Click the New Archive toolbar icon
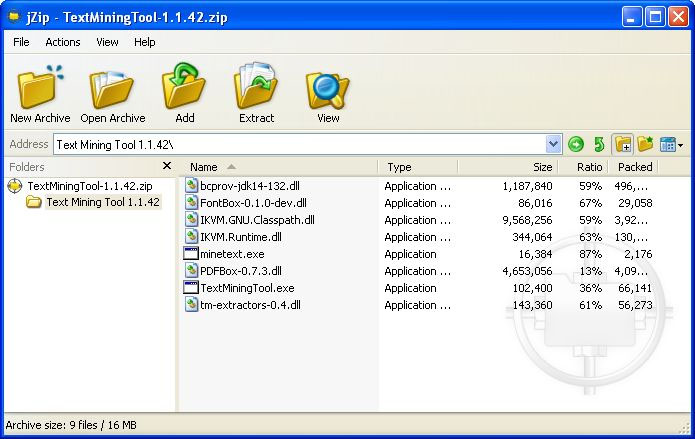Screen dimensions: 695x439 click(40, 87)
